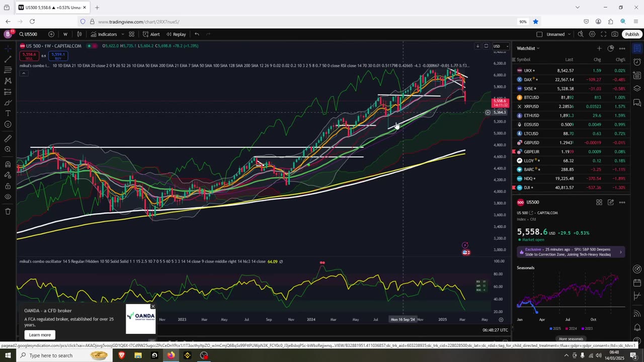Open the news headline about S&P 500
644x362 pixels.
tap(571, 252)
